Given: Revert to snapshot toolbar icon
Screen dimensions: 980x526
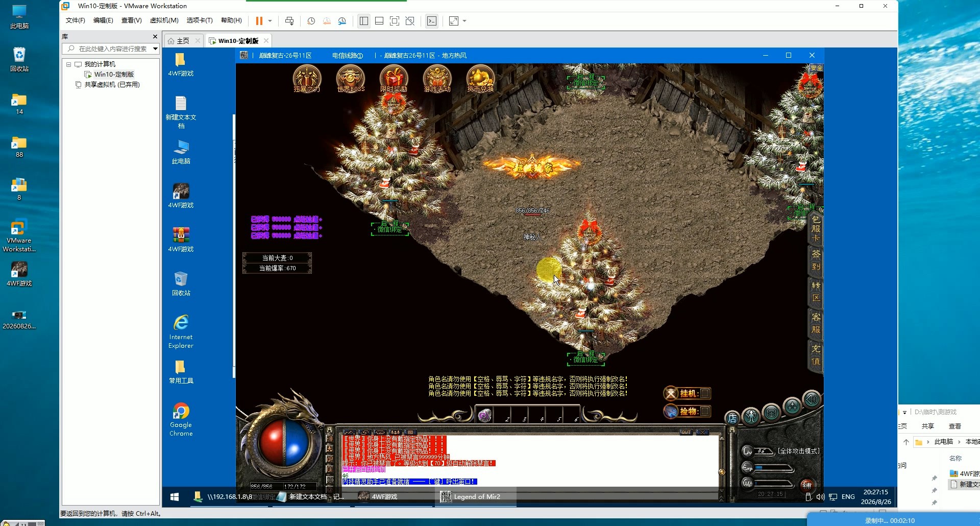Looking at the screenshot, I should [x=327, y=21].
